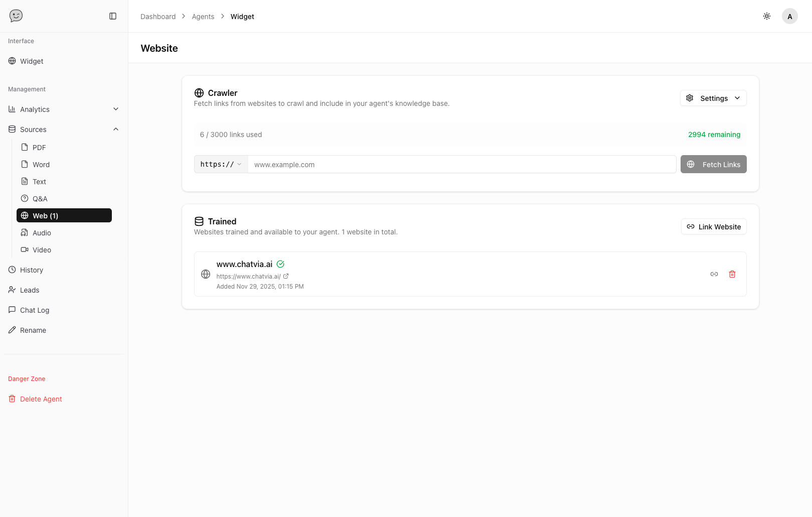Click the Fetch Links button
812x517 pixels.
pos(713,164)
